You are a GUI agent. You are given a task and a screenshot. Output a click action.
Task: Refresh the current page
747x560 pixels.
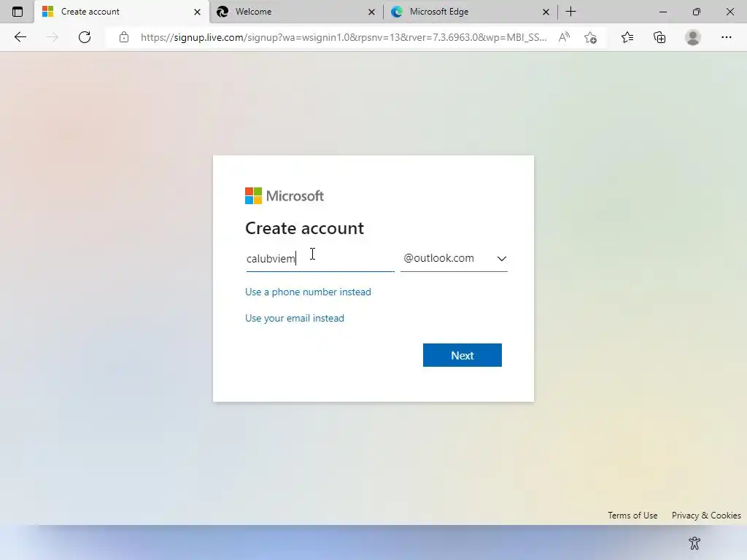85,37
